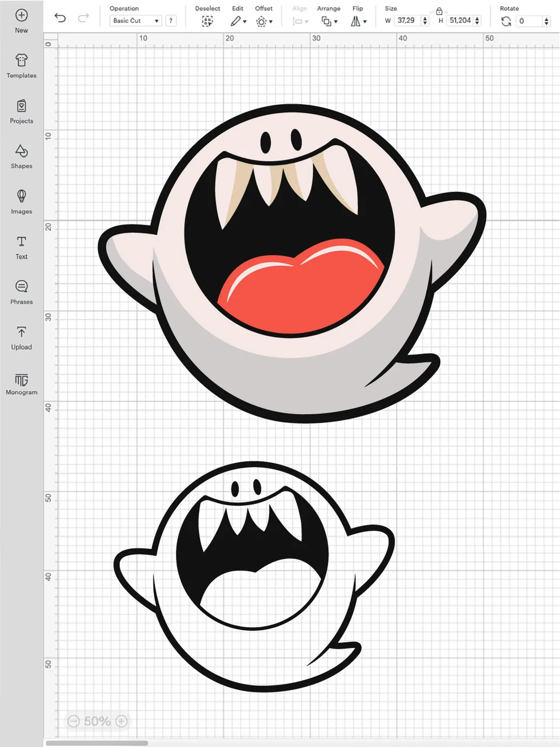Open the Monogram tool
Screen dimensions: 560x747
coord(21,380)
